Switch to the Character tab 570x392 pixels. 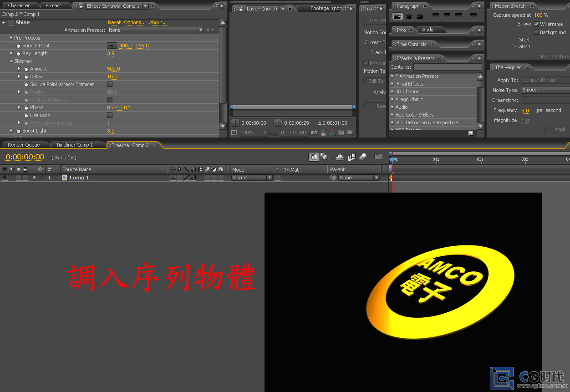click(x=19, y=5)
